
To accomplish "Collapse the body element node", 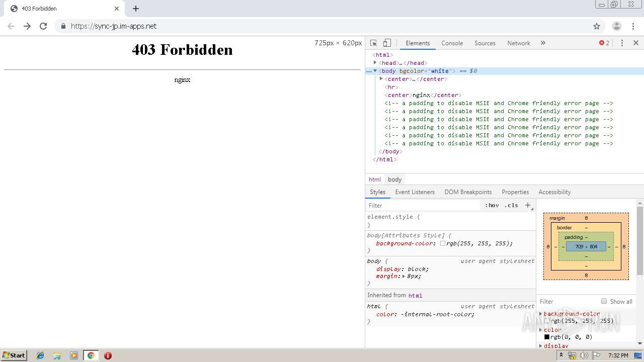I will (375, 71).
